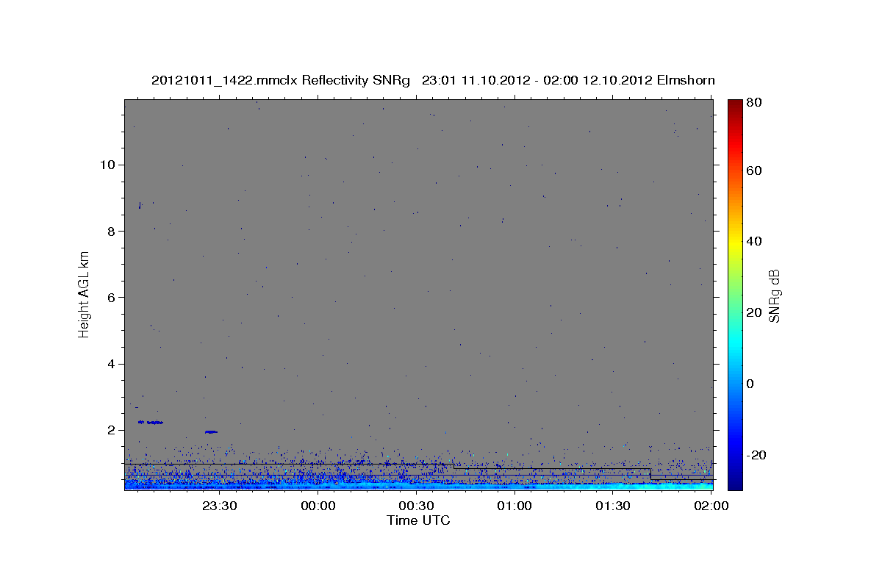Screen dimensions: 882x588
Task: Click the height axis label 10
Action: click(x=107, y=165)
